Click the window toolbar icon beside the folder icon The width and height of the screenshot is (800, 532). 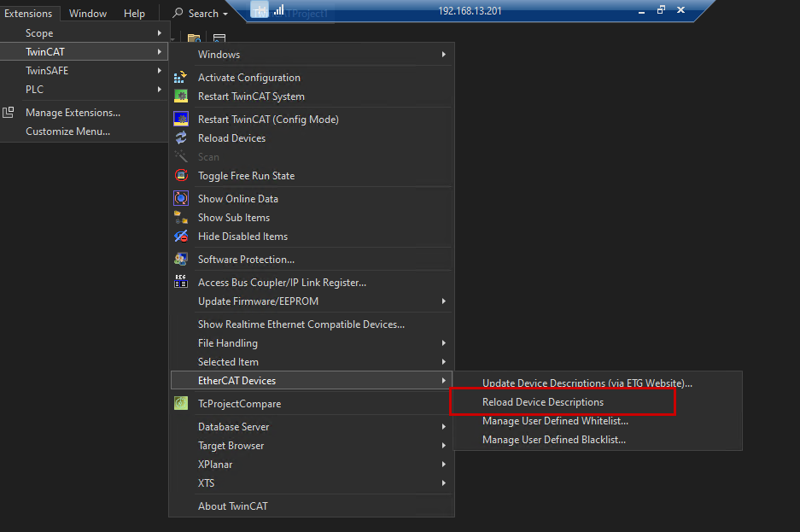click(x=219, y=38)
